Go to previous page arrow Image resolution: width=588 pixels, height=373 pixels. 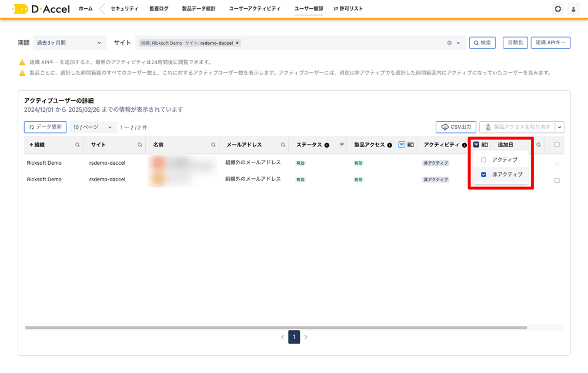click(282, 337)
